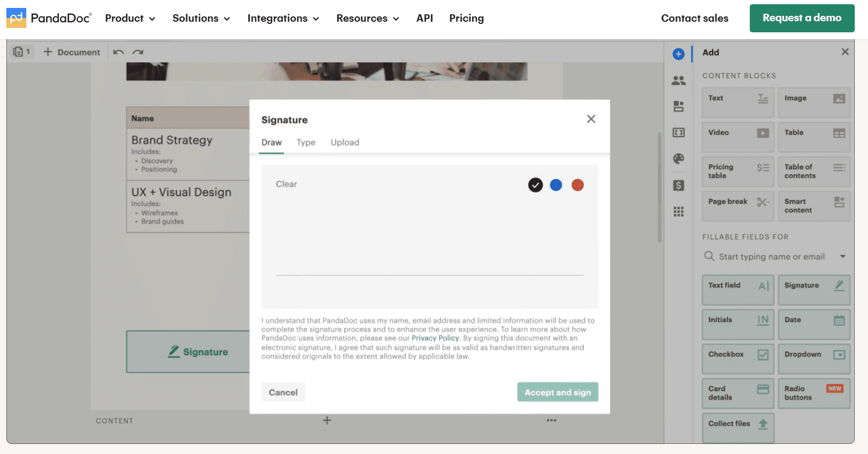This screenshot has height=454, width=868.
Task: Click Request a demo button
Action: (802, 18)
